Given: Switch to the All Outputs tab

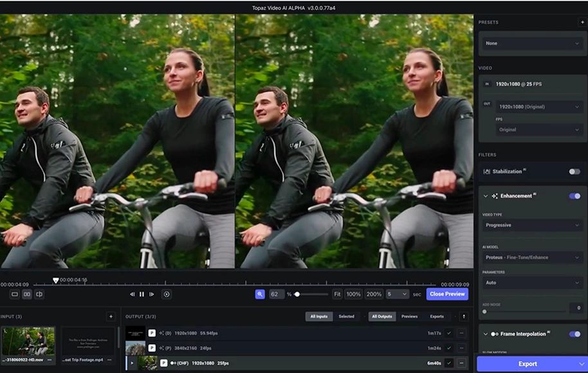Looking at the screenshot, I should click(x=382, y=316).
